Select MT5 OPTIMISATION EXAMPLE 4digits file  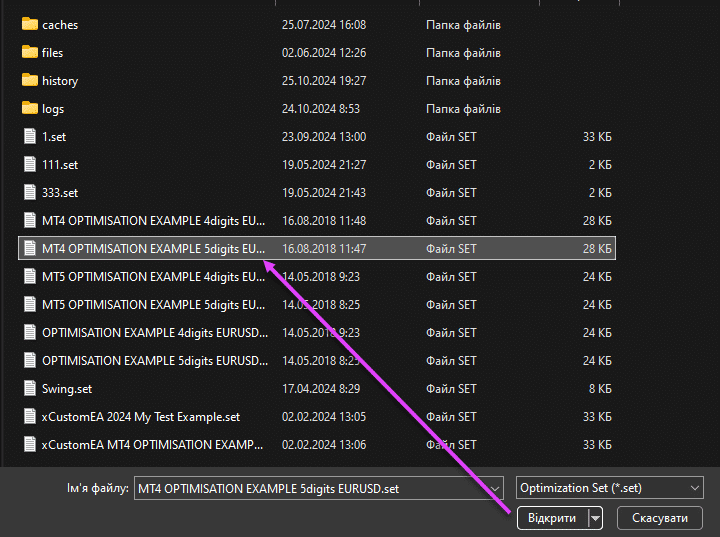[x=154, y=276]
